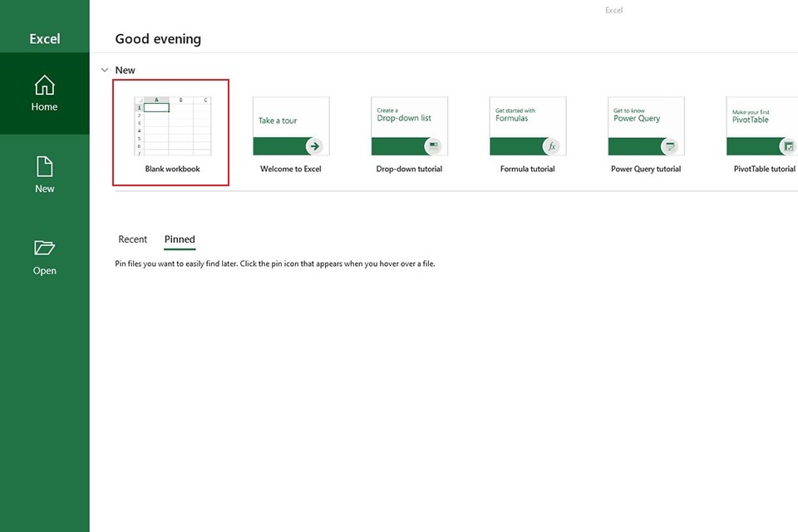This screenshot has height=532, width=798.
Task: Open the Power Query tutorial template
Action: [646, 135]
